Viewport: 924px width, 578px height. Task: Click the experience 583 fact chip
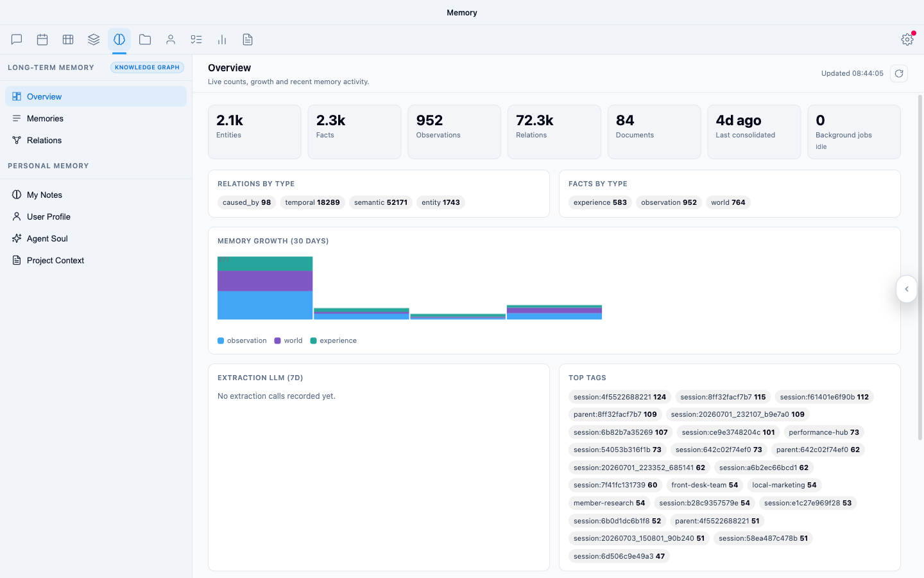coord(600,202)
